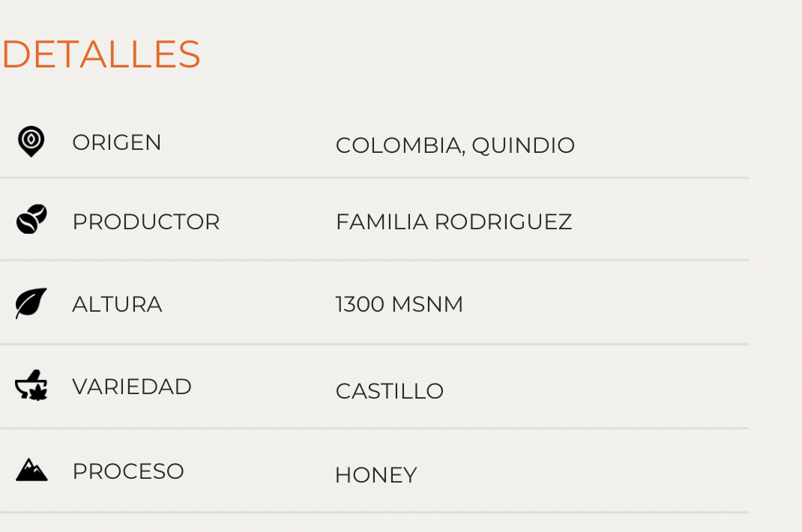Click the divider line below the Variedad row

click(375, 428)
